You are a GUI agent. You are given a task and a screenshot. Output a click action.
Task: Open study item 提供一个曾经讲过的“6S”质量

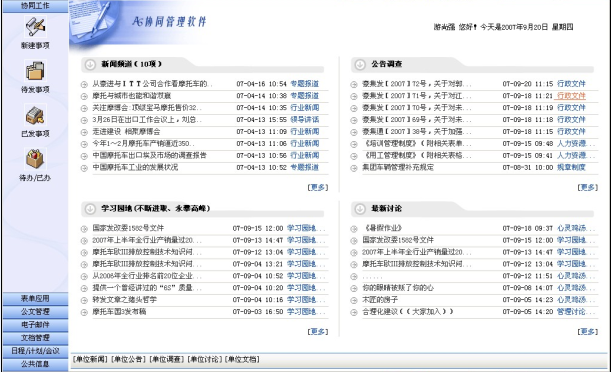[147, 288]
